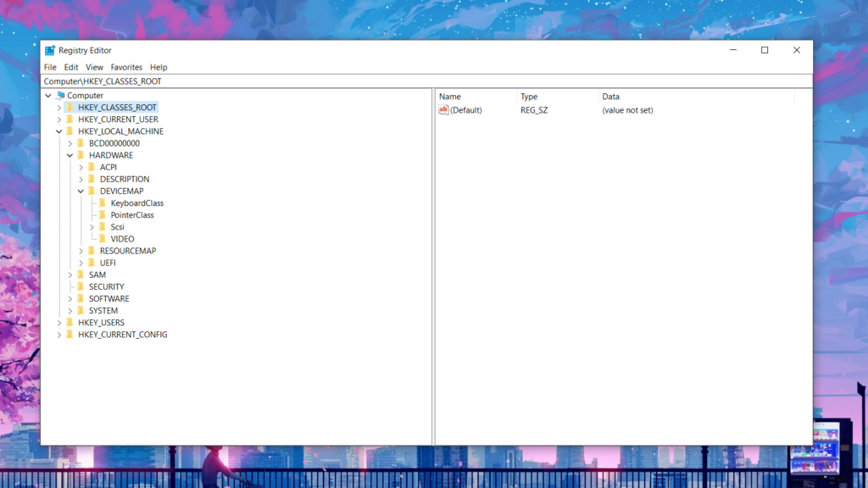The width and height of the screenshot is (868, 488).
Task: Click the HKEY_CURRENT_USER folder icon
Action: (x=70, y=119)
